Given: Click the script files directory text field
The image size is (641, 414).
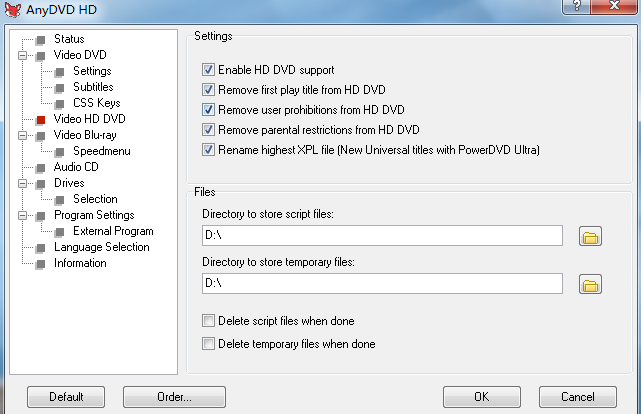Looking at the screenshot, I should tap(382, 235).
